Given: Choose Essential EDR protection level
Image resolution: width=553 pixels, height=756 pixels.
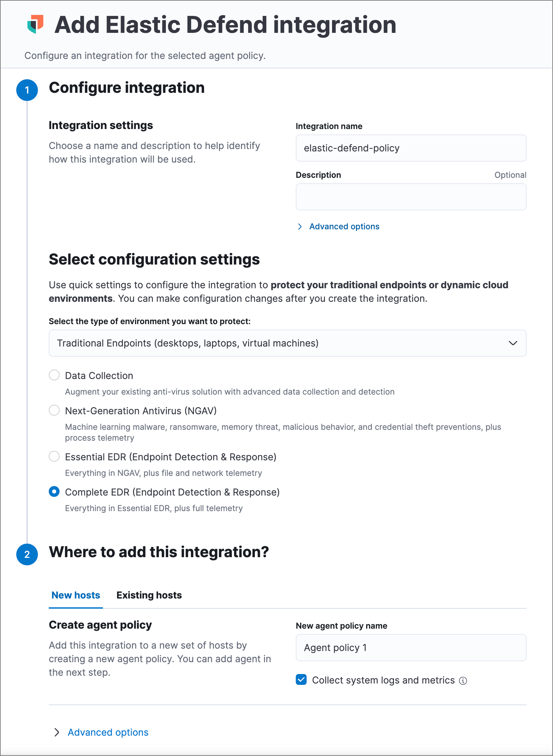Looking at the screenshot, I should 54,456.
